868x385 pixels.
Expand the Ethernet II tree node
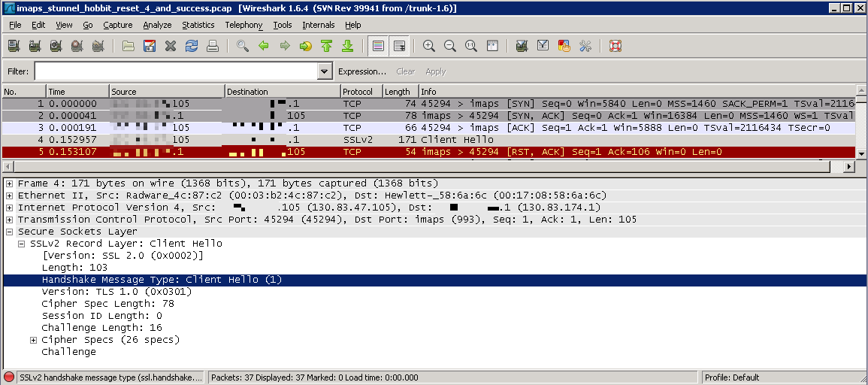tap(10, 196)
